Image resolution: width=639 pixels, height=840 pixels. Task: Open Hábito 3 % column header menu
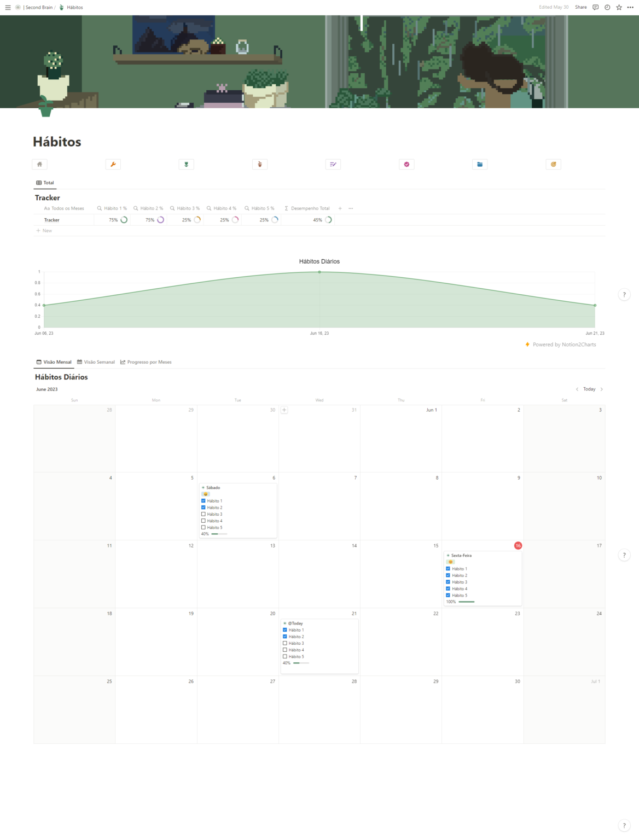pyautogui.click(x=185, y=208)
